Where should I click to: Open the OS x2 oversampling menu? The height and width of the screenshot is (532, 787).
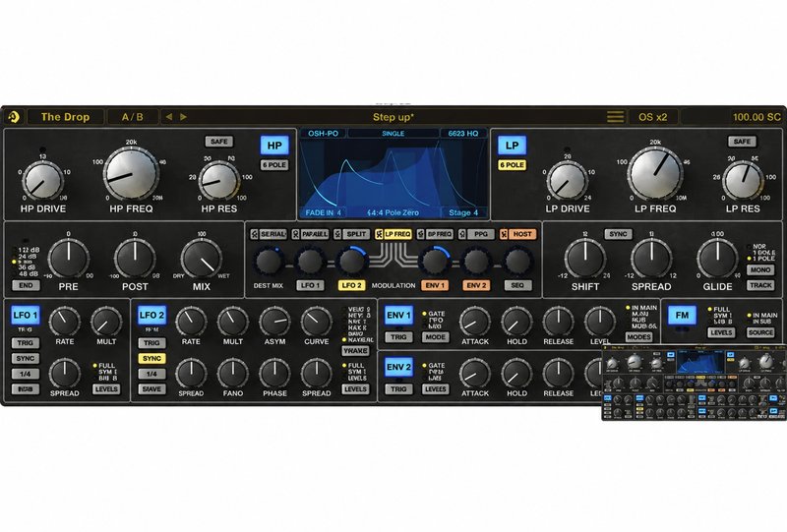[652, 117]
